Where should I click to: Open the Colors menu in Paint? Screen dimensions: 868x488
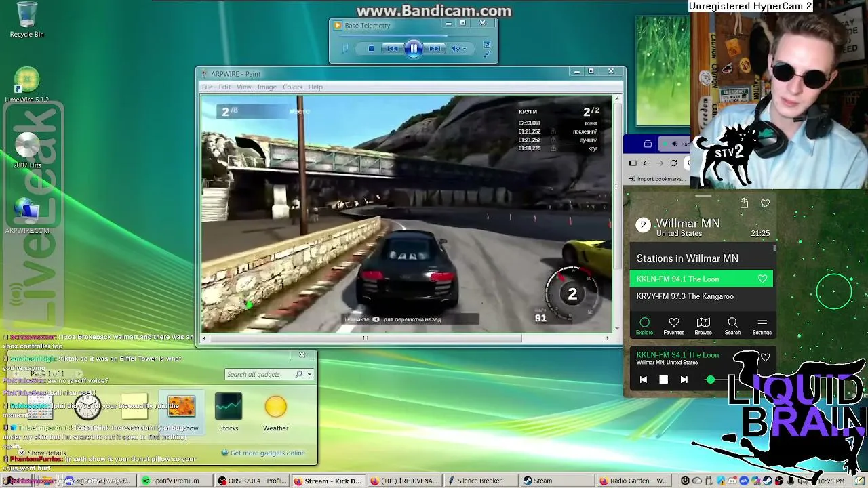292,87
